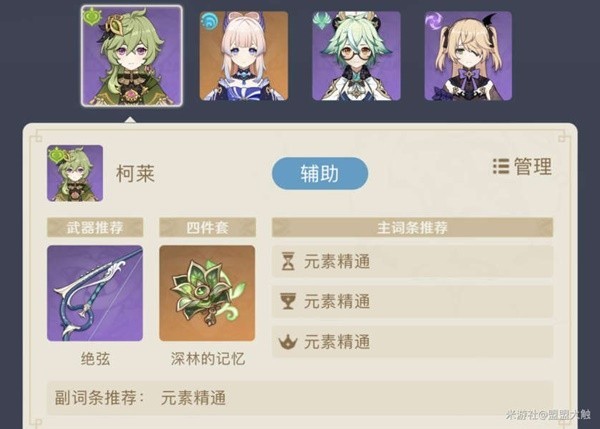
Task: Click the 武器推荐 section header
Action: [95, 228]
